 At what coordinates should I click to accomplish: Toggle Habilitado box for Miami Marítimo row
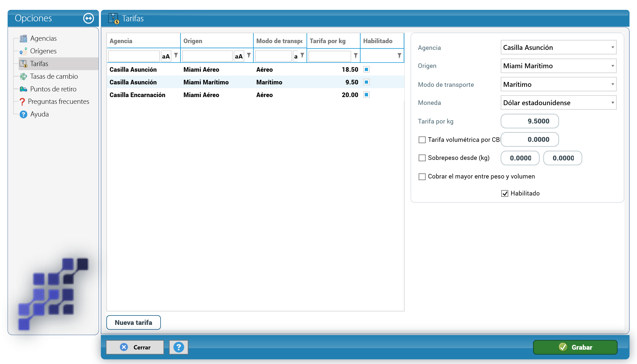pos(366,82)
